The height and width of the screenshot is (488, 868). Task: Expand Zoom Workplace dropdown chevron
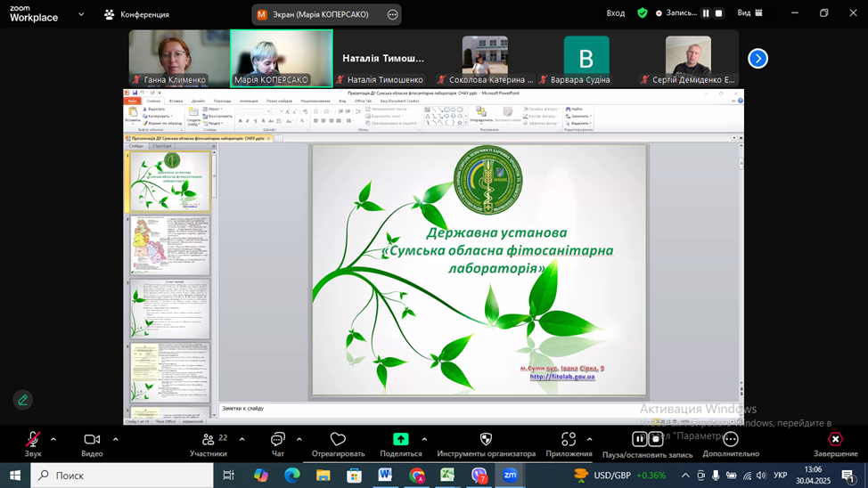pos(81,14)
